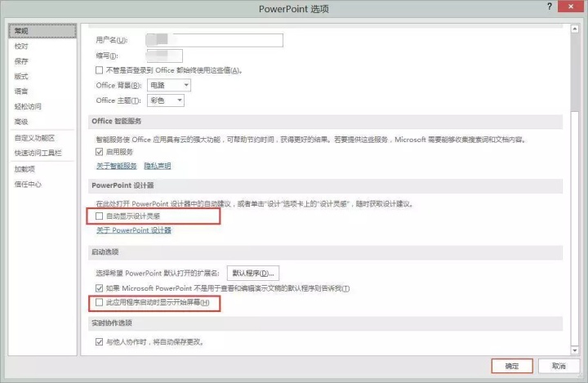The image size is (588, 383).
Task: Click the help question mark icon
Action: pos(550,7)
